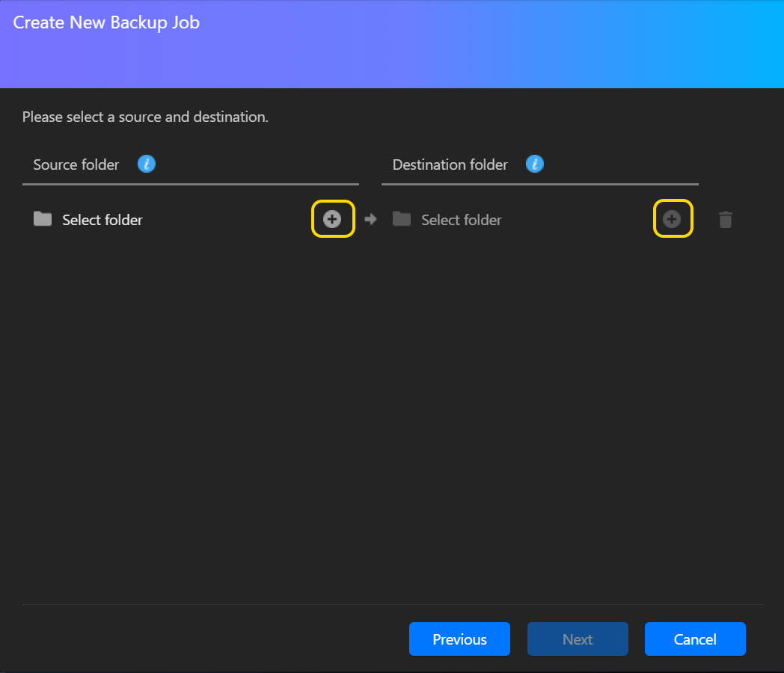Cancel the backup job creation
Viewport: 784px width, 673px height.
[x=695, y=639]
